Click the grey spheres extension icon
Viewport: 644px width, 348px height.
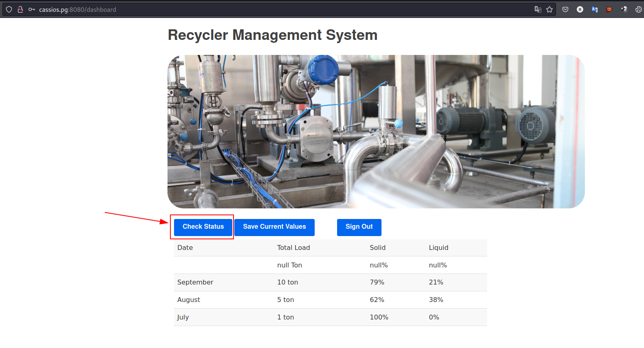[624, 9]
